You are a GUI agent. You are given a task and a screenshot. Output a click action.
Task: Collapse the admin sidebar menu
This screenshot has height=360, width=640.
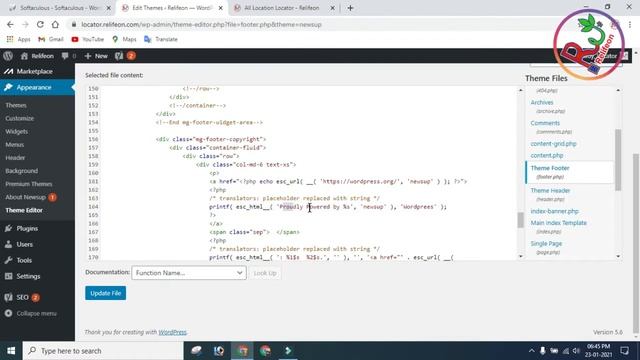pos(37,313)
